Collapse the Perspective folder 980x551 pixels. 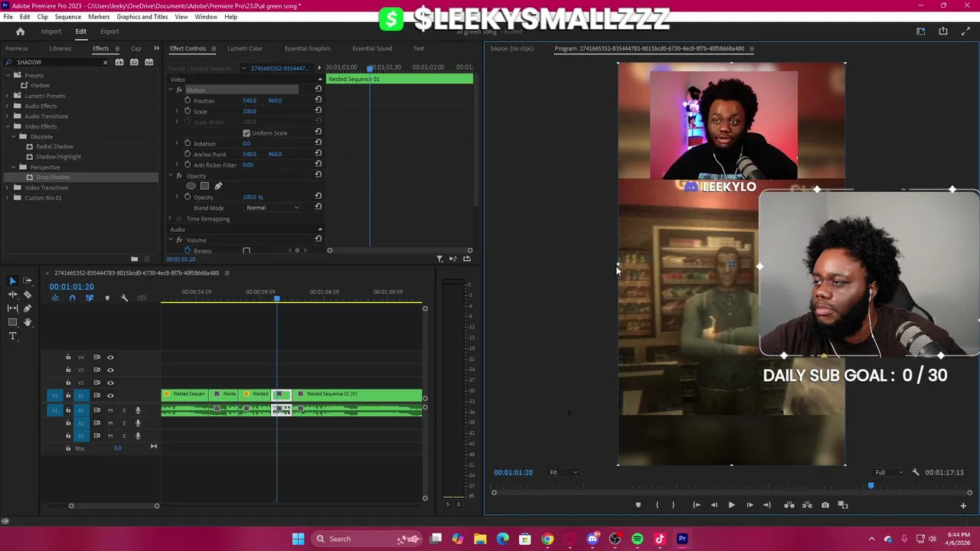pyautogui.click(x=14, y=167)
